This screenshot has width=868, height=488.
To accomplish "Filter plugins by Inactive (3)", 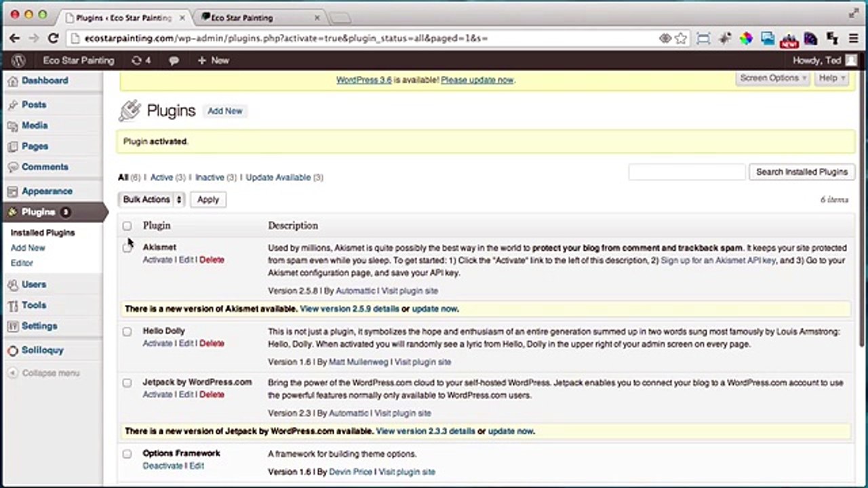I will click(x=216, y=178).
